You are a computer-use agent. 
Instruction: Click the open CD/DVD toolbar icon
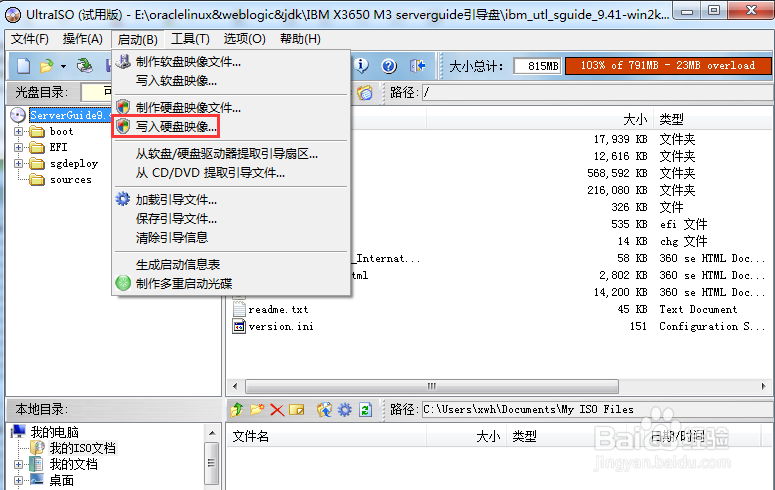pyautogui.click(x=85, y=66)
